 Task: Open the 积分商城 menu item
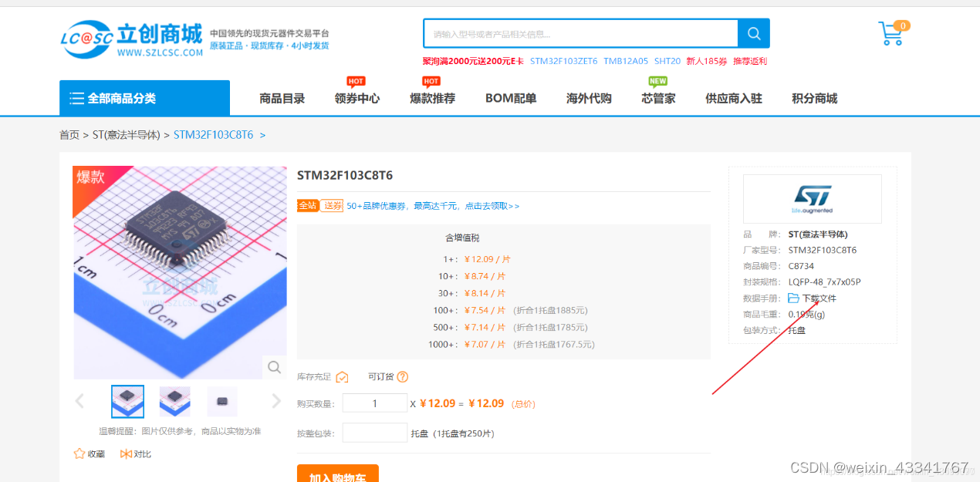click(x=815, y=98)
